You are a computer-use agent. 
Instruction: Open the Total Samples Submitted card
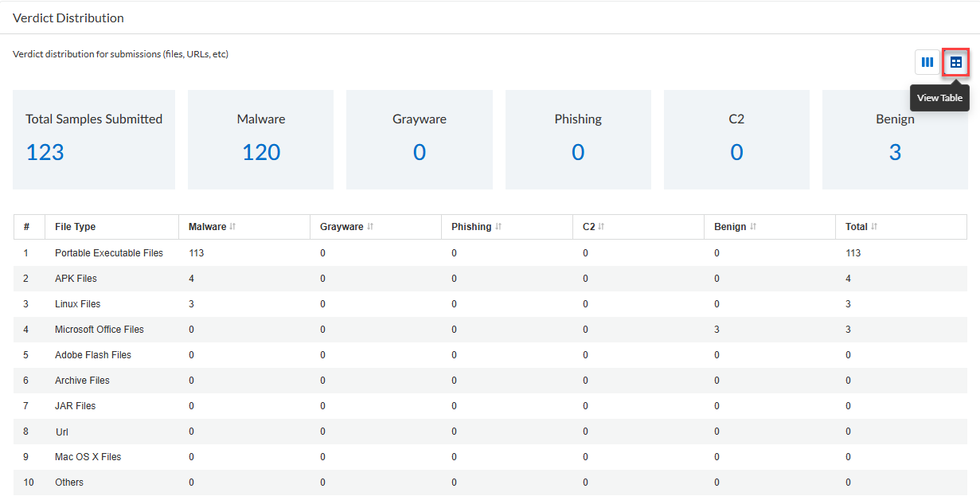tap(94, 139)
